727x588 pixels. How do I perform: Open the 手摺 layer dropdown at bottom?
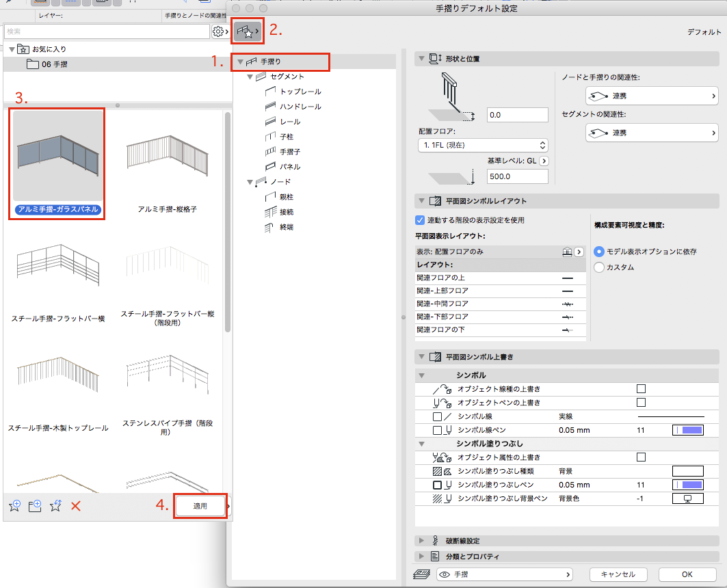(x=504, y=574)
